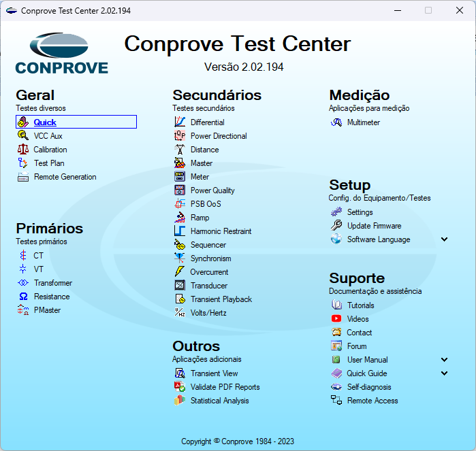Click the Self-diagnosis icon
This screenshot has height=451, width=476.
[x=336, y=386]
